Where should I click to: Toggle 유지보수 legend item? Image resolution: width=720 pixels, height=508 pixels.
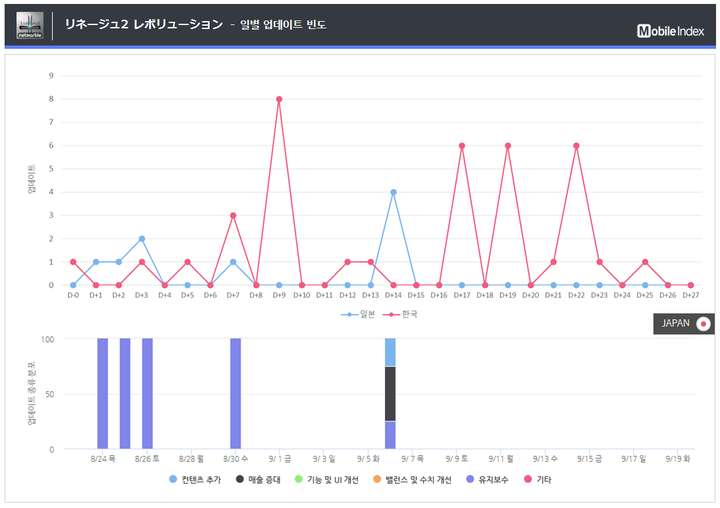[487, 479]
